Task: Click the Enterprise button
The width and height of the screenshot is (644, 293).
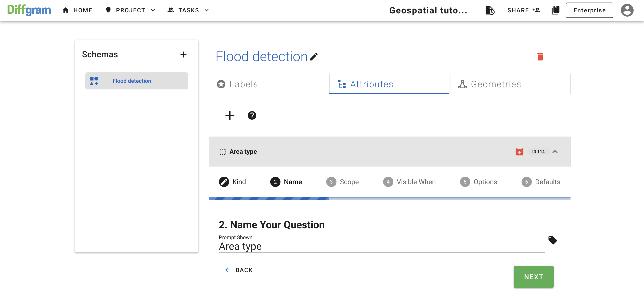Action: pyautogui.click(x=589, y=10)
